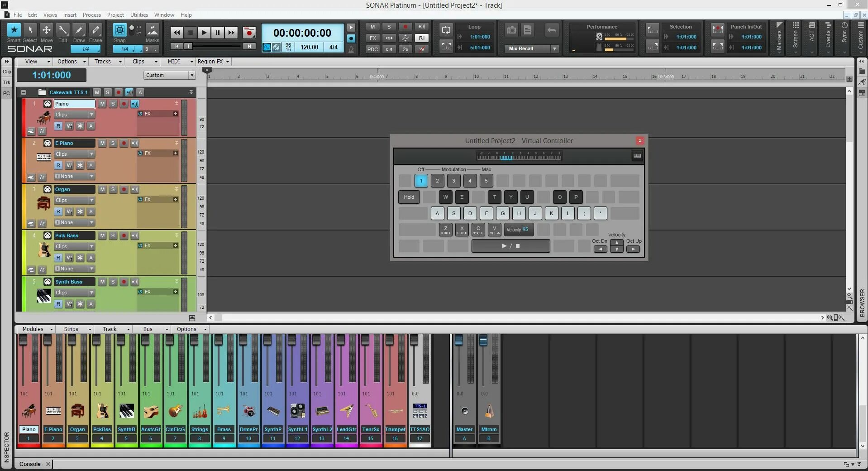
Task: Click the Mix Recall camera icon
Action: click(511, 30)
